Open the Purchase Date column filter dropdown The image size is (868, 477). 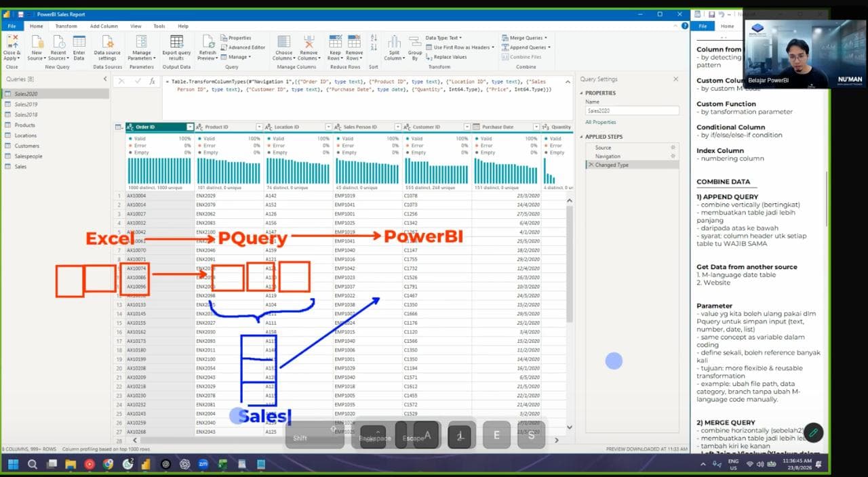click(x=536, y=127)
